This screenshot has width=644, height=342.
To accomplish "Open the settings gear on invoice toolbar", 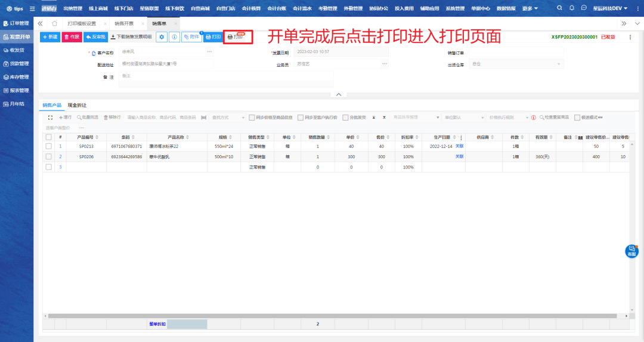I will [x=162, y=37].
